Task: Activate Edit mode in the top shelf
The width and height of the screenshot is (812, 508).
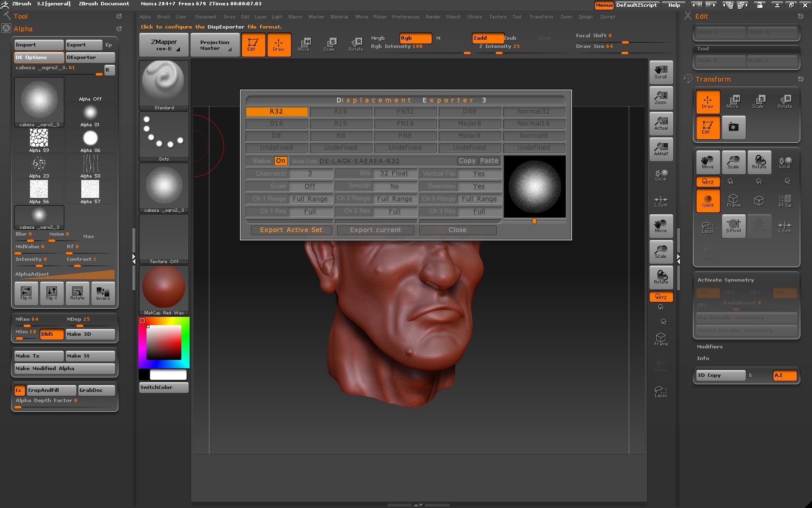Action: [x=253, y=45]
